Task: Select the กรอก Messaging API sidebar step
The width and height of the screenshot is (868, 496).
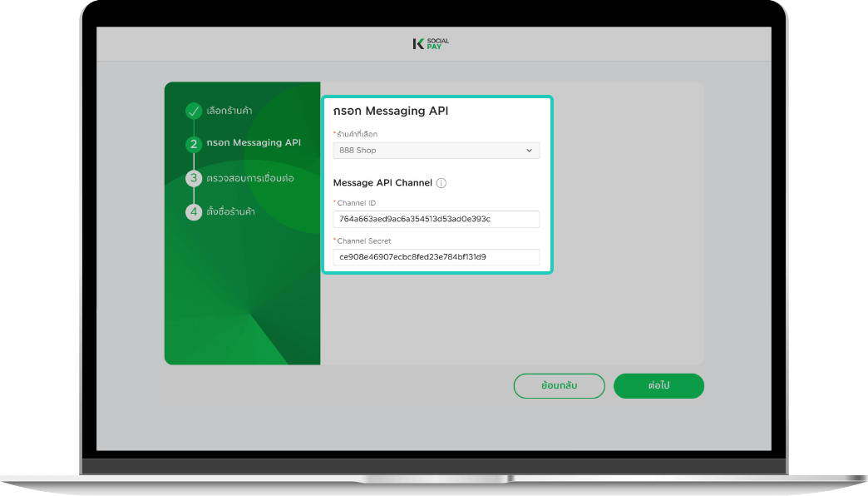Action: 254,143
